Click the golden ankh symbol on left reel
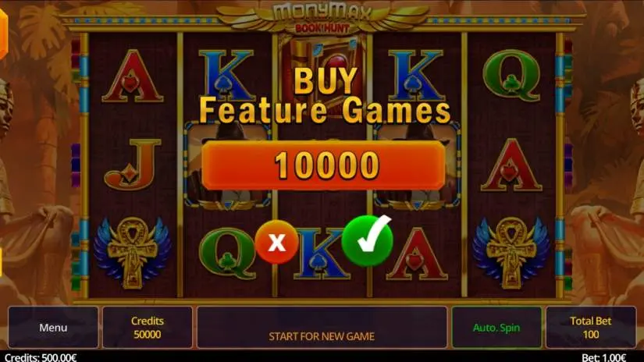 coord(132,253)
